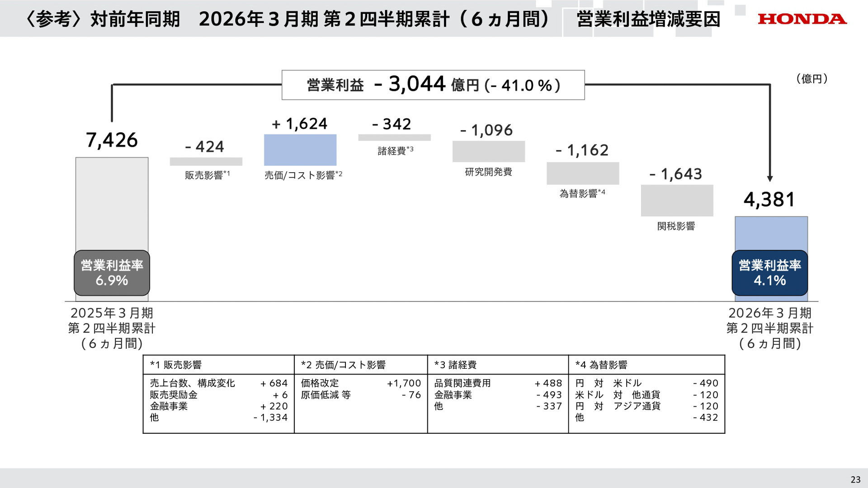Click the slide title 営業利益増減要因
This screenshot has height=488, width=868.
[650, 19]
